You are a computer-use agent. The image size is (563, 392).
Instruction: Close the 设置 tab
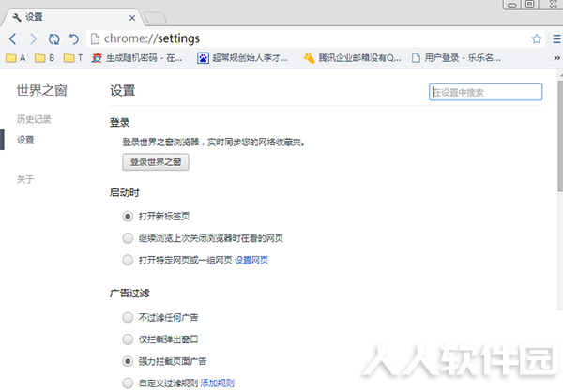tap(132, 18)
